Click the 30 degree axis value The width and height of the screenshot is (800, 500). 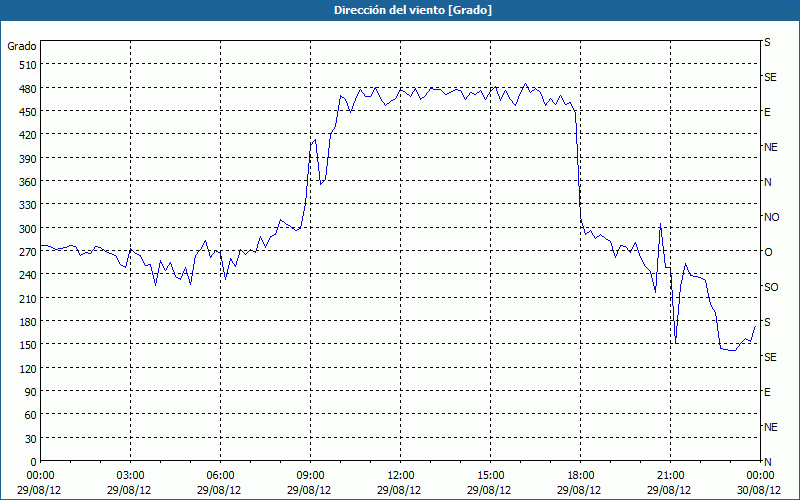[x=31, y=439]
